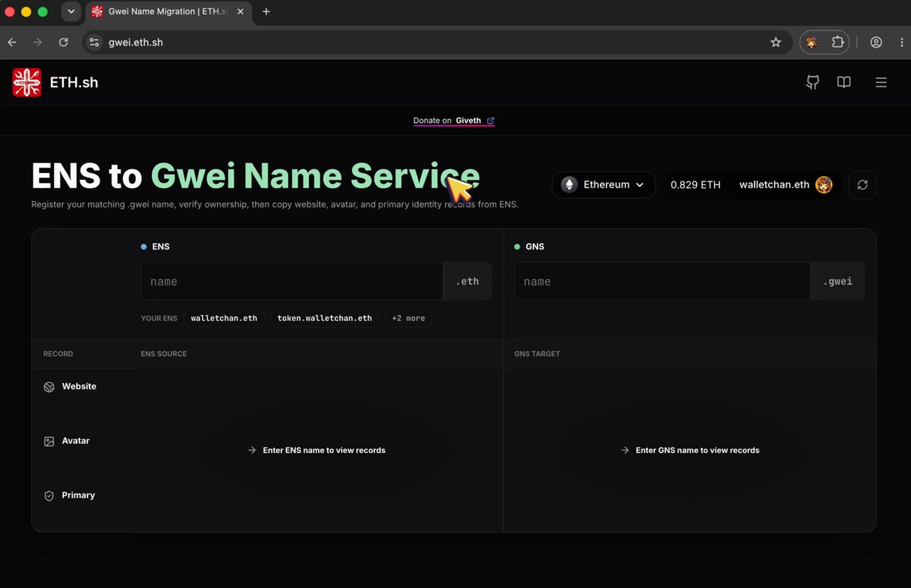The width and height of the screenshot is (911, 588).
Task: Click the walletchan.eth wallet button
Action: pyautogui.click(x=786, y=184)
